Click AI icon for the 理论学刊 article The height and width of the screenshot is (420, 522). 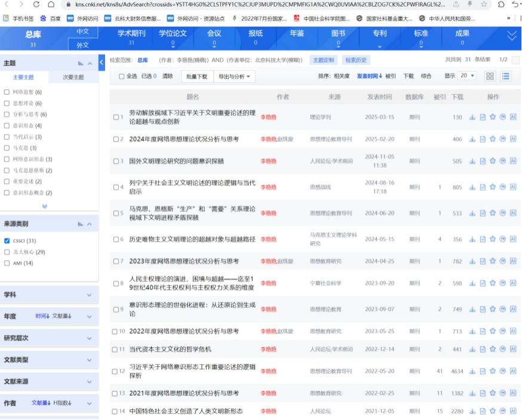(513, 118)
